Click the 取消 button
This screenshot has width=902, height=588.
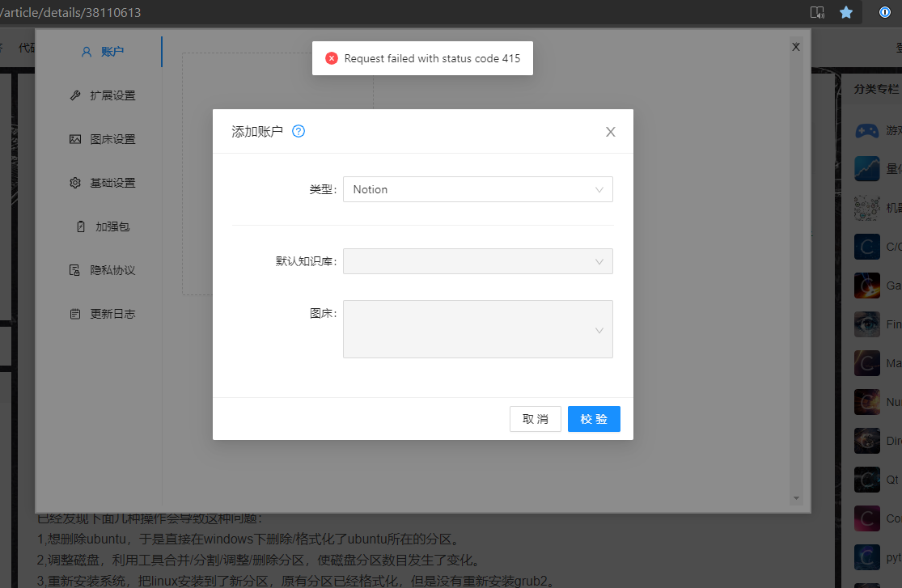click(535, 418)
